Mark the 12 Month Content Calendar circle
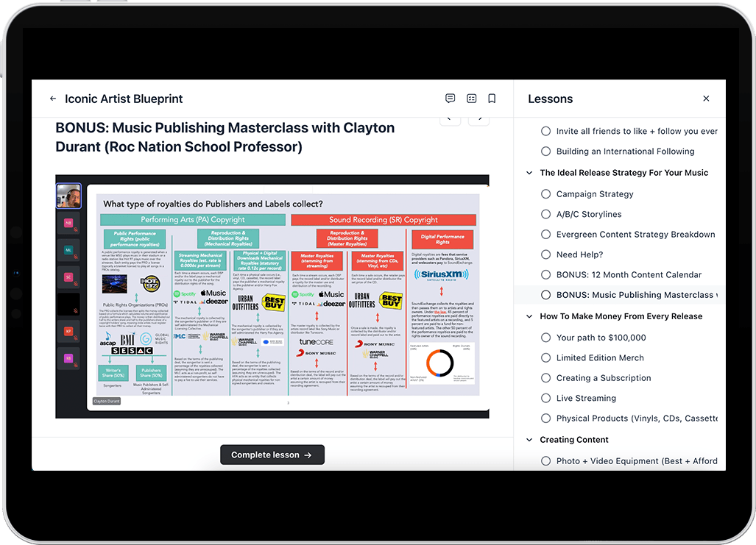 [545, 274]
